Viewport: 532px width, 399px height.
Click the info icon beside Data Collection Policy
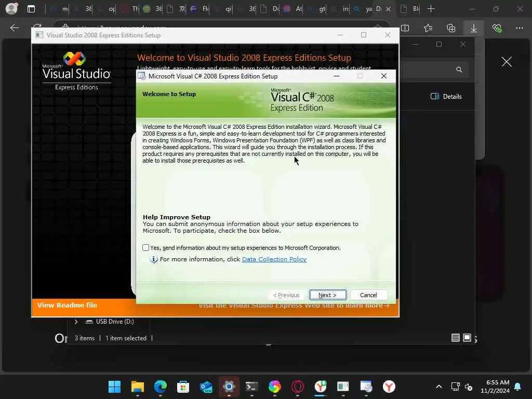[154, 260]
